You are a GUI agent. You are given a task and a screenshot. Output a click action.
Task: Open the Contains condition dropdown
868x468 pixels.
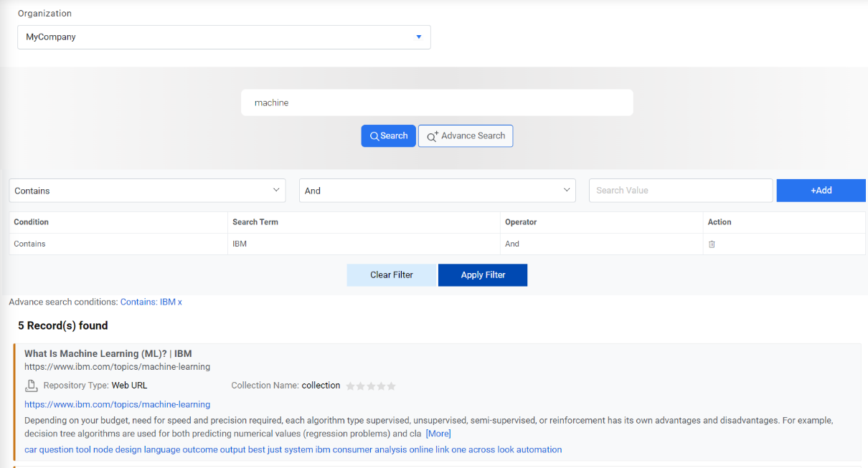click(x=147, y=191)
